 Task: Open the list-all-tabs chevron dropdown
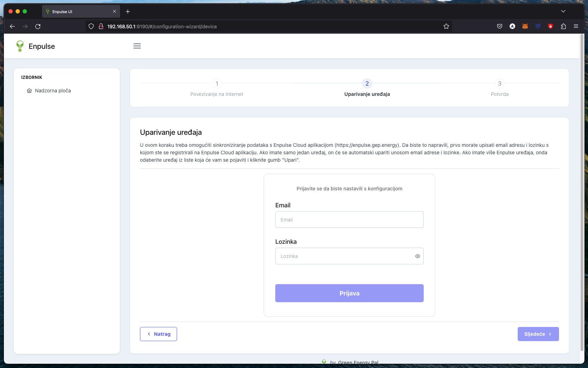[x=563, y=11]
